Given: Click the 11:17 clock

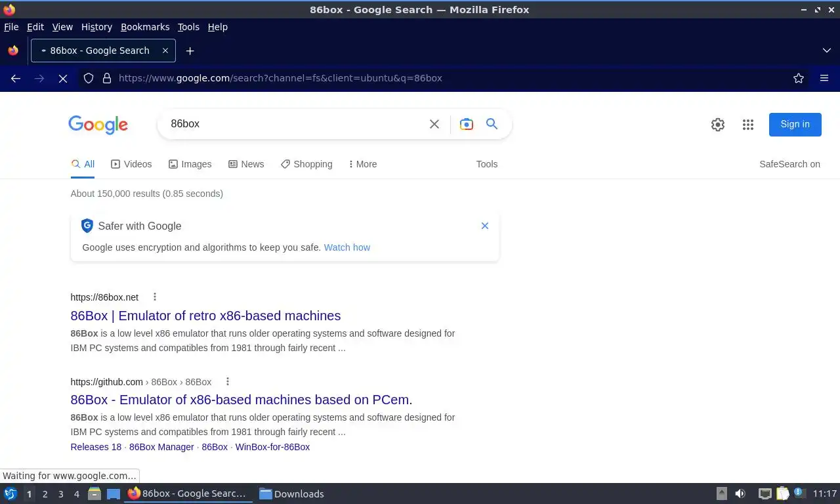Looking at the screenshot, I should pos(824,493).
